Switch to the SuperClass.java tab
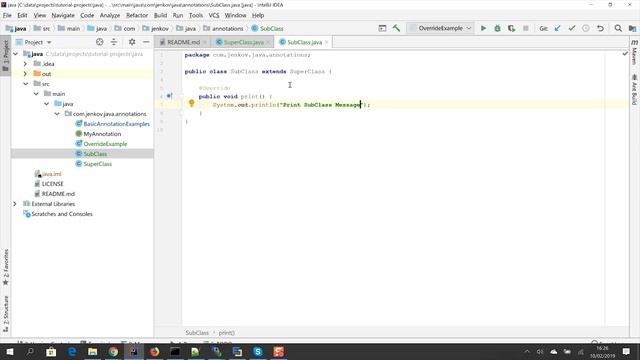The width and height of the screenshot is (640, 360). [244, 42]
